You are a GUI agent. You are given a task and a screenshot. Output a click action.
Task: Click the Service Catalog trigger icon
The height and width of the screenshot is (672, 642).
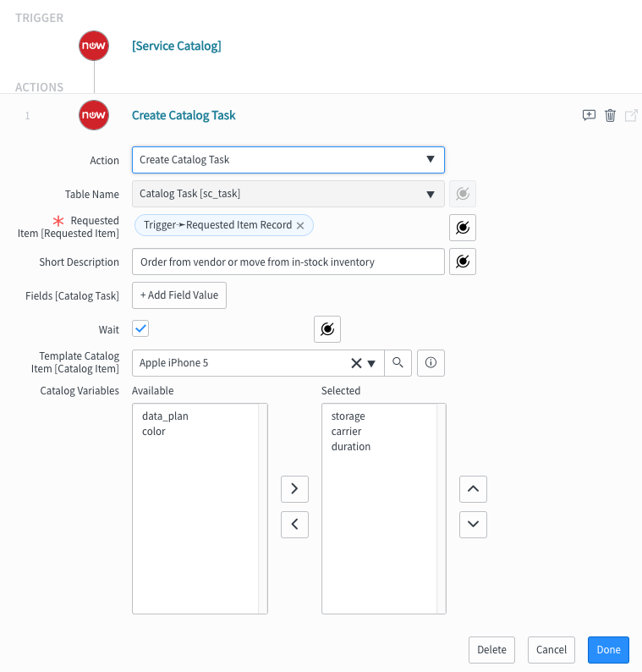point(94,46)
